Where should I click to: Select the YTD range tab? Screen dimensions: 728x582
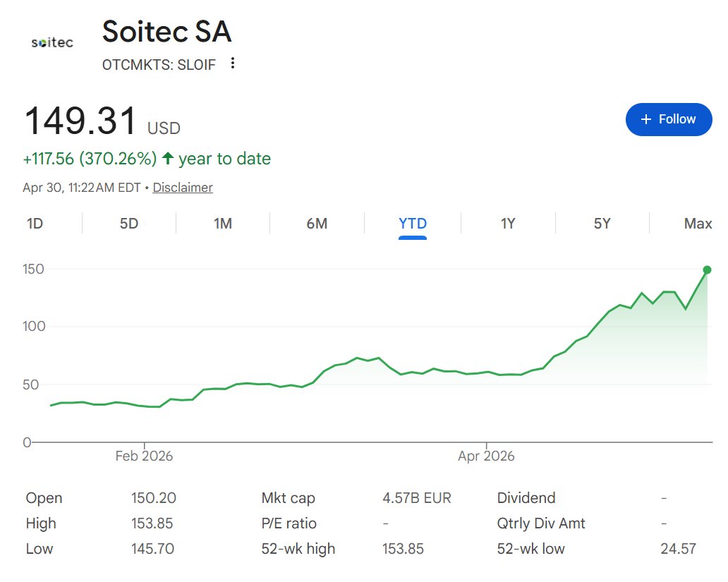412,224
